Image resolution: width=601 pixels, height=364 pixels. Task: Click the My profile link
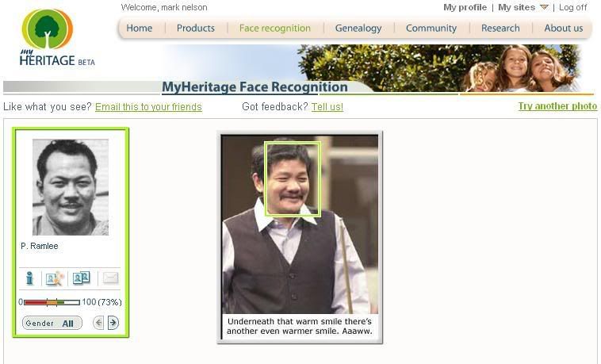[465, 7]
